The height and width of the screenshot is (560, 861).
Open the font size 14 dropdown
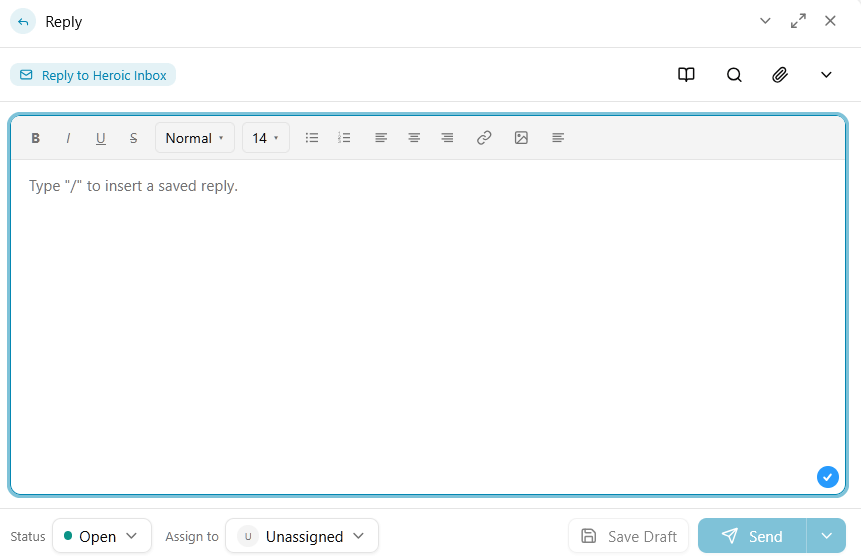coord(266,138)
